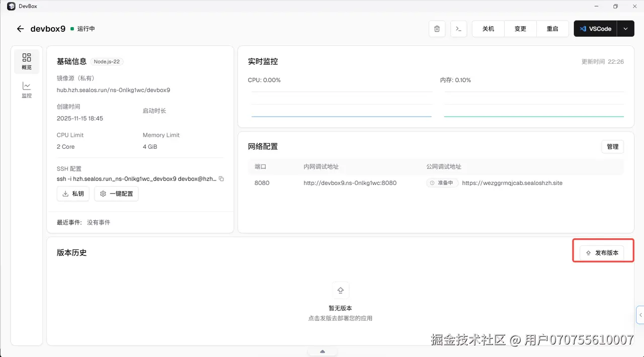The height and width of the screenshot is (357, 644).
Task: Copy the SSH command
Action: 221,179
